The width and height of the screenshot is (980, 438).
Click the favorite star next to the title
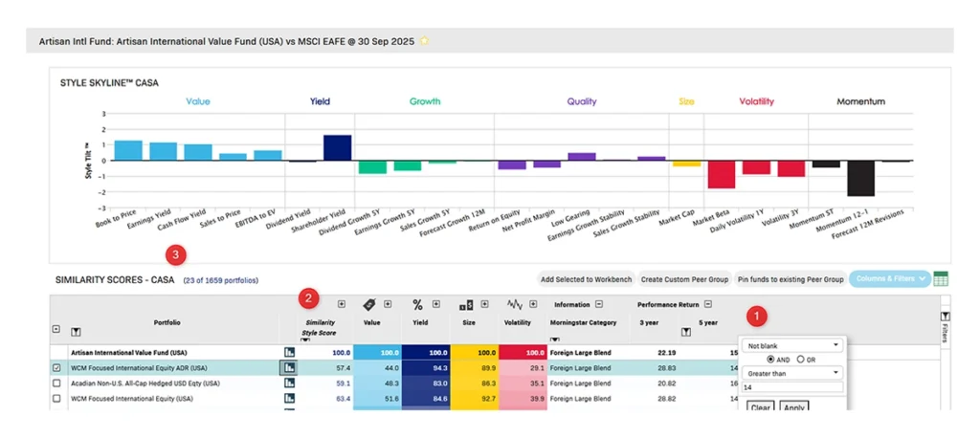424,41
